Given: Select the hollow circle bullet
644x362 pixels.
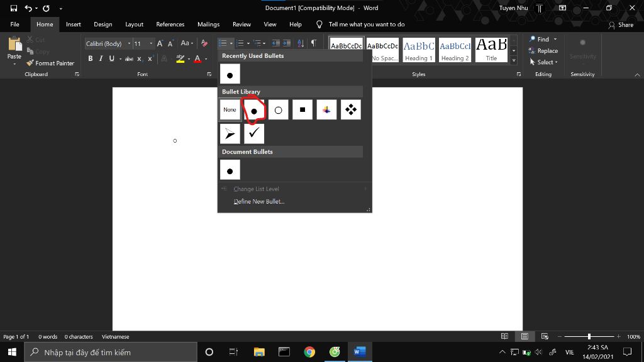Looking at the screenshot, I should coord(279,109).
